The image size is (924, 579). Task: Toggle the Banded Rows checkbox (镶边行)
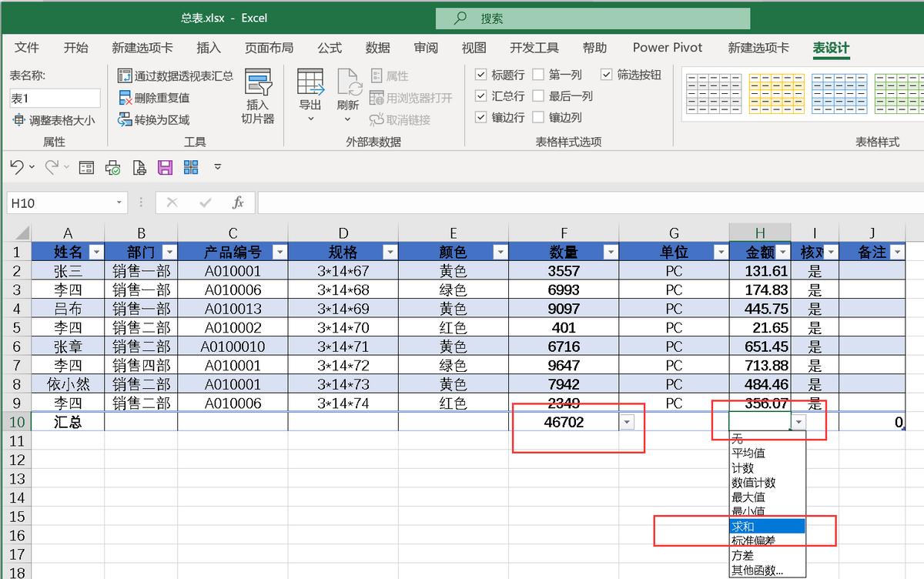[480, 117]
